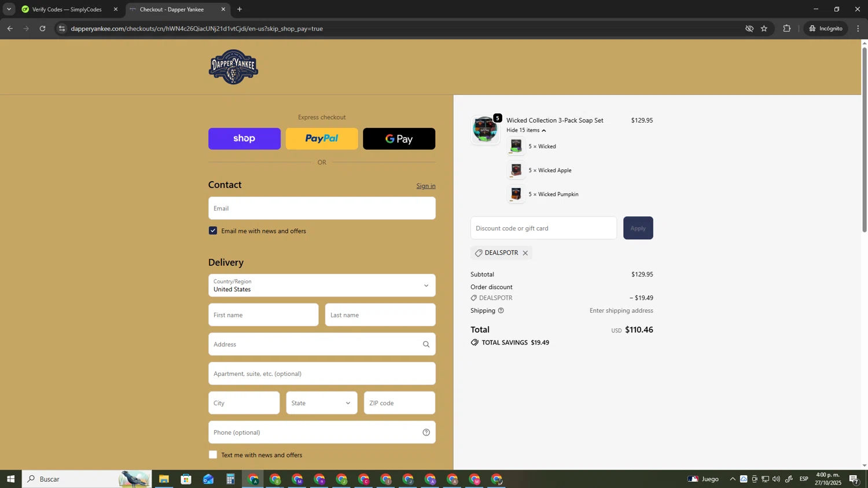Bookmark this page with the star icon

point(764,28)
